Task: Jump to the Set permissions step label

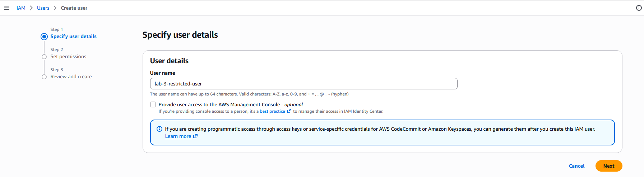Action: tap(68, 56)
